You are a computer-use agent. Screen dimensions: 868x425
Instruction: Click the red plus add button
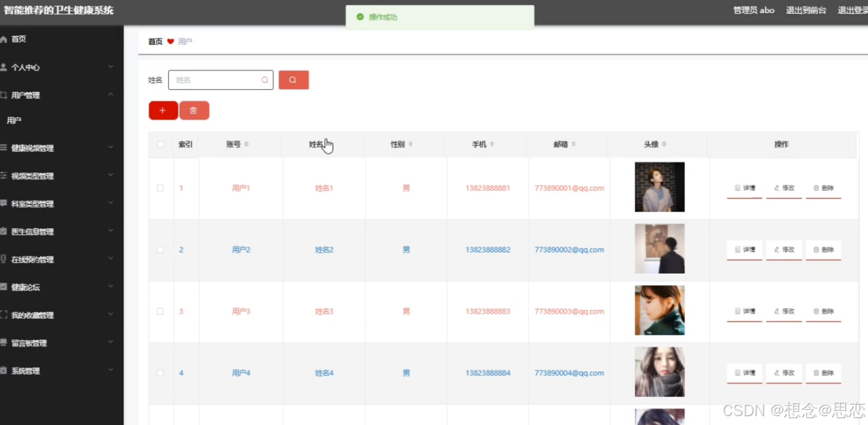tap(163, 111)
